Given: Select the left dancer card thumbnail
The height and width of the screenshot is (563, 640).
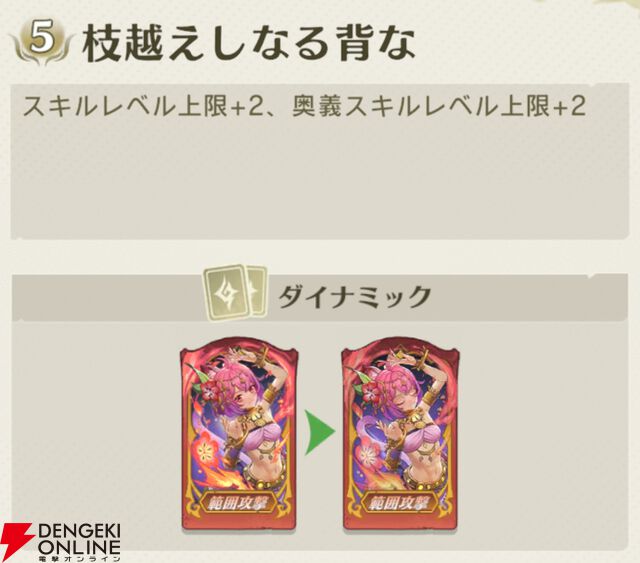Looking at the screenshot, I should pos(240,433).
